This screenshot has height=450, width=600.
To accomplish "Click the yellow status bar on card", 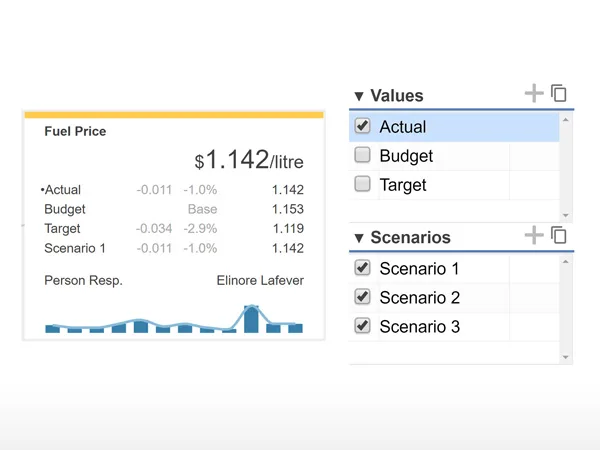I will click(174, 115).
